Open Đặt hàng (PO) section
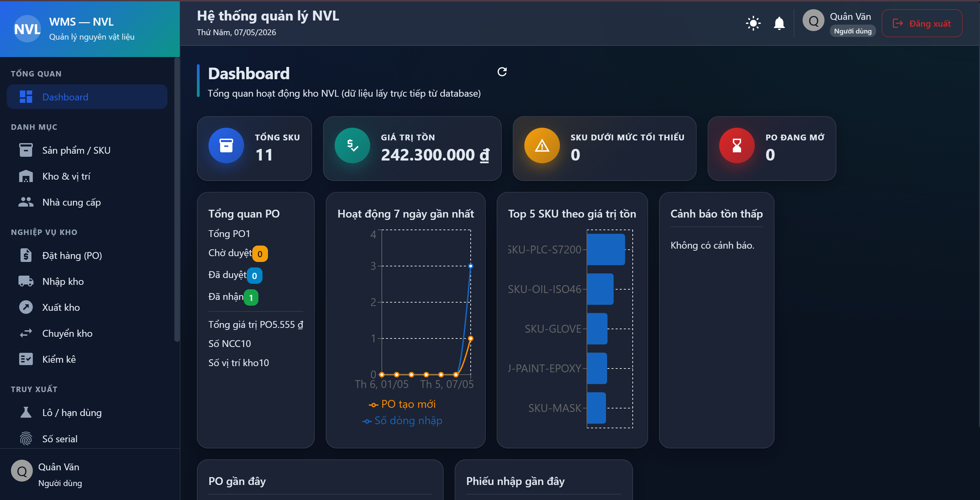The image size is (980, 500). coord(87,255)
